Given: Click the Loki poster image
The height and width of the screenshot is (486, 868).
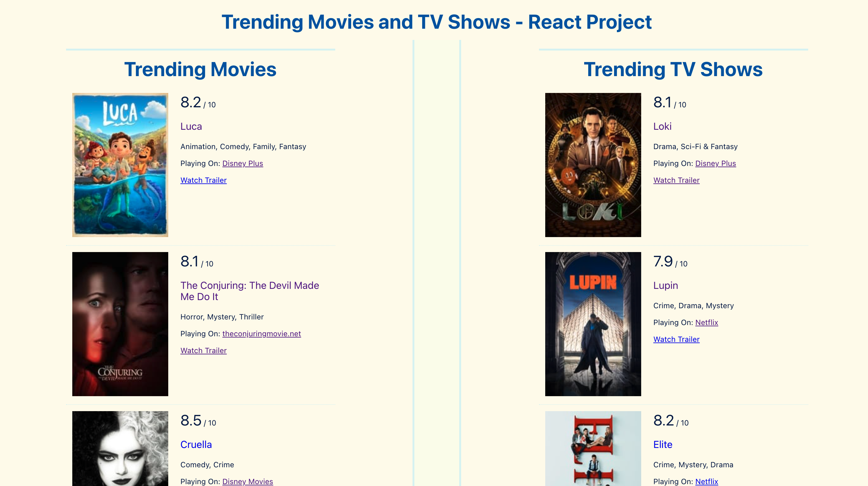Looking at the screenshot, I should (x=593, y=165).
